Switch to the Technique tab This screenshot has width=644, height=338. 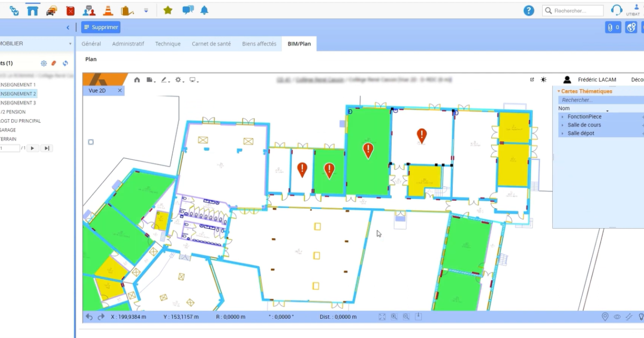tap(168, 44)
